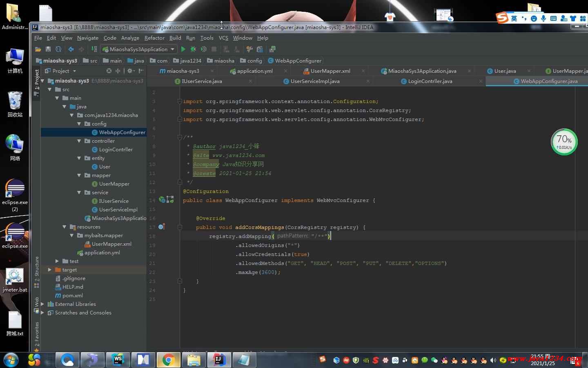Screen dimensions: 588x368
Task: Collapse the resources folder node
Action: 65,227
